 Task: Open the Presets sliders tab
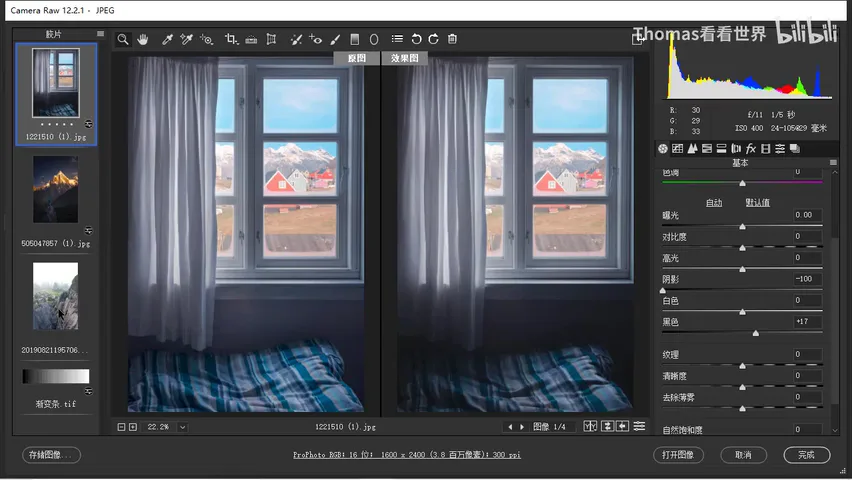point(780,148)
